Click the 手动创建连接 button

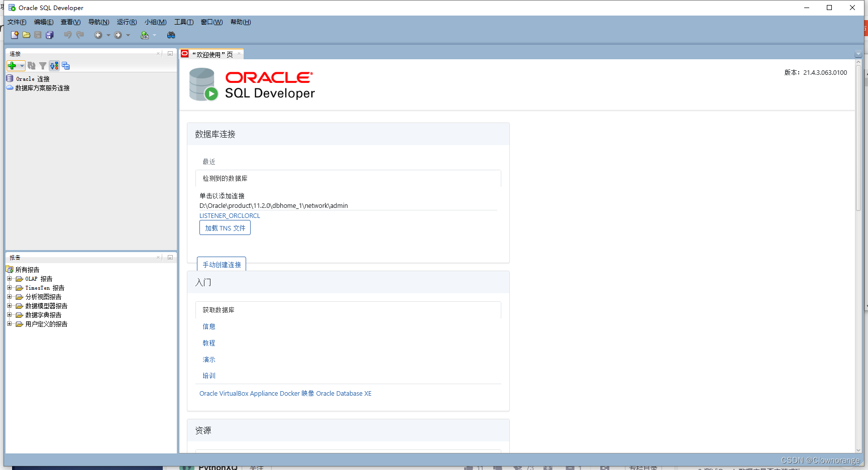pyautogui.click(x=222, y=264)
